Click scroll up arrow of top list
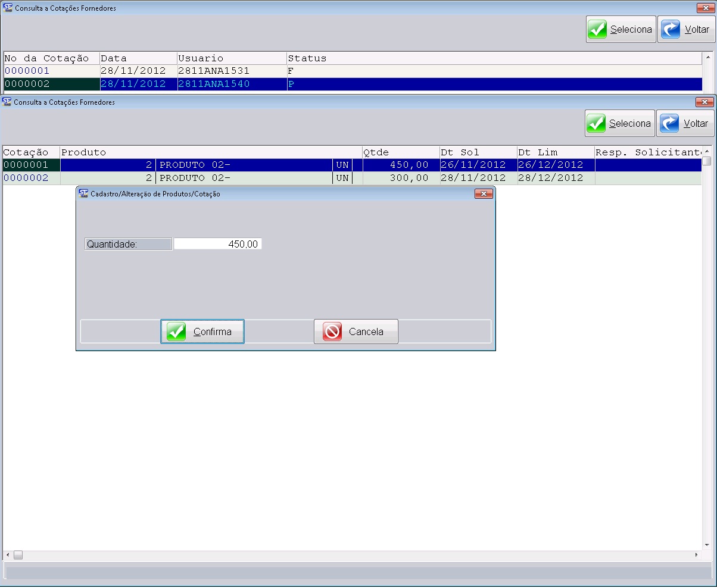717x588 pixels. (x=707, y=58)
